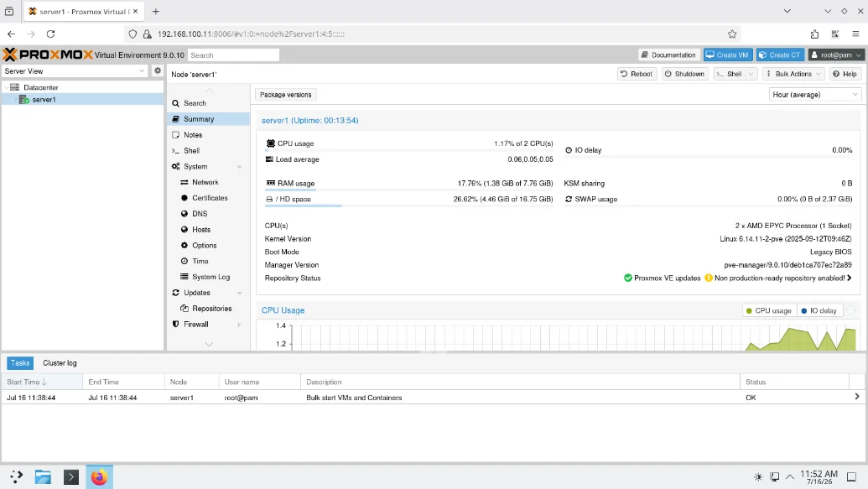Toggle IO delay legend in chart

819,310
